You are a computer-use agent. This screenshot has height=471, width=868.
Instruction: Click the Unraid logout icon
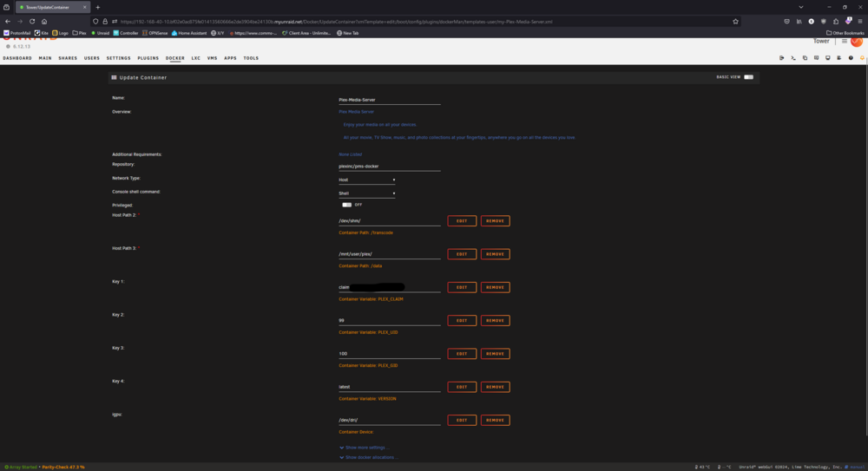click(x=782, y=57)
